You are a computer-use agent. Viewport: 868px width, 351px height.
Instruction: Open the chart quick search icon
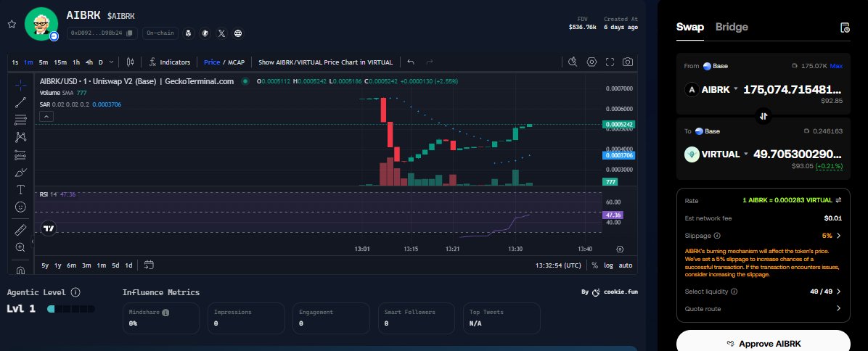tap(573, 62)
